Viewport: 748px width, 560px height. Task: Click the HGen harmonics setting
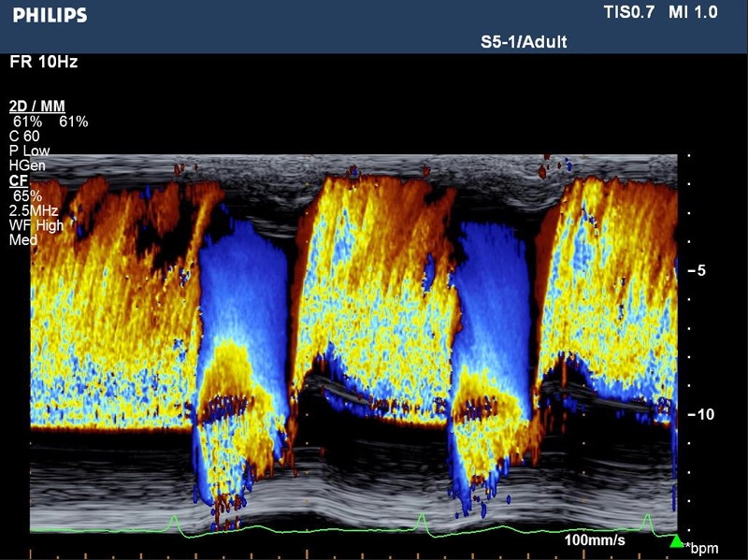coord(27,165)
